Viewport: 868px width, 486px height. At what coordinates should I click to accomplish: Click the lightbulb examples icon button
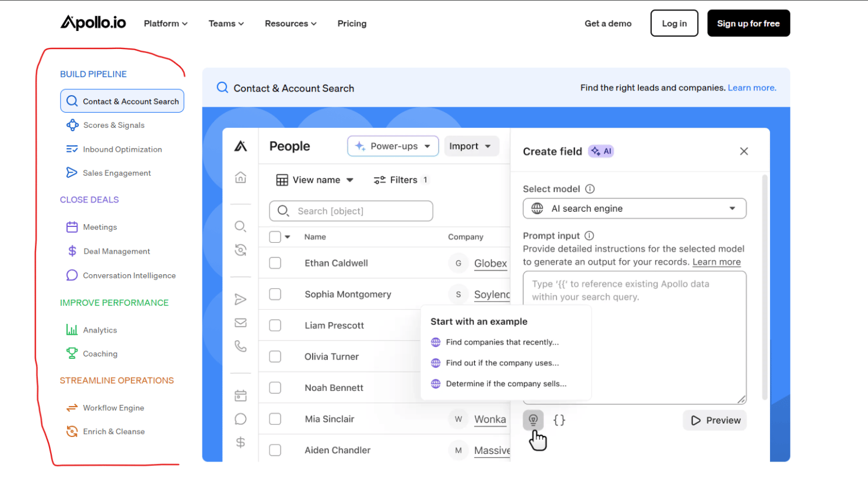pyautogui.click(x=533, y=420)
